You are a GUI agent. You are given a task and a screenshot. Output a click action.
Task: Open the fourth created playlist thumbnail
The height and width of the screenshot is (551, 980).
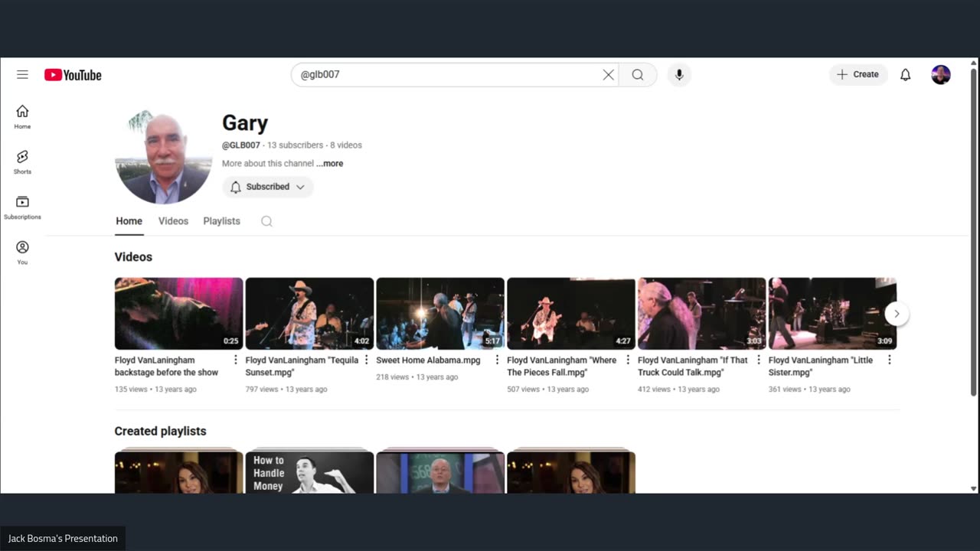tap(571, 471)
